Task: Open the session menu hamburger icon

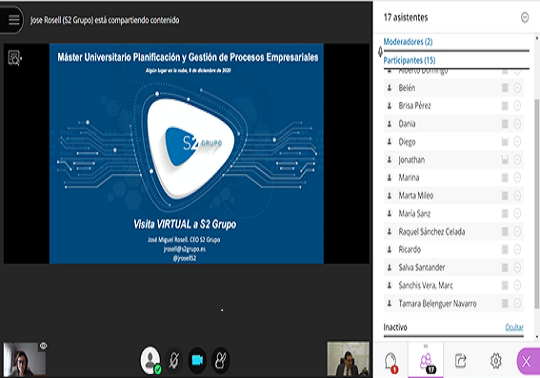Action: 14,20
